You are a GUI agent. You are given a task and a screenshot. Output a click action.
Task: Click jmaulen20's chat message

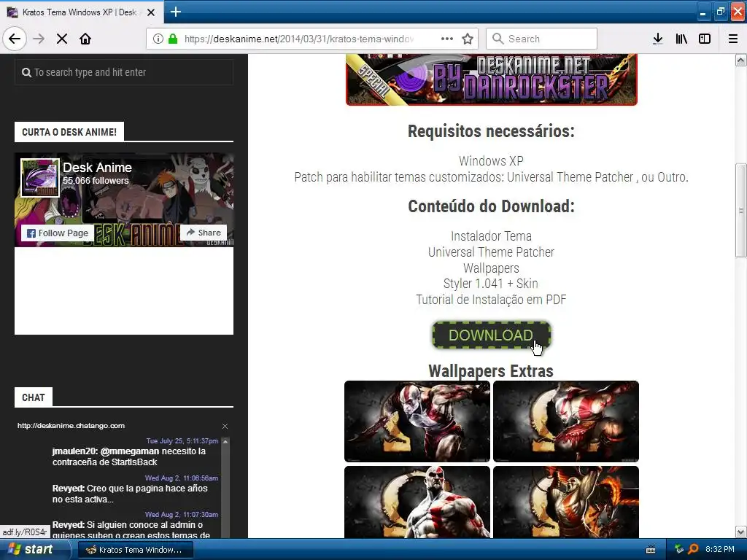pos(129,456)
